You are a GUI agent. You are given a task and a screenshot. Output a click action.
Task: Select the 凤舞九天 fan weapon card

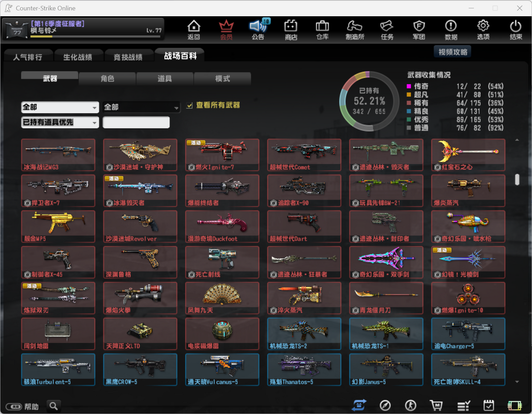click(222, 298)
